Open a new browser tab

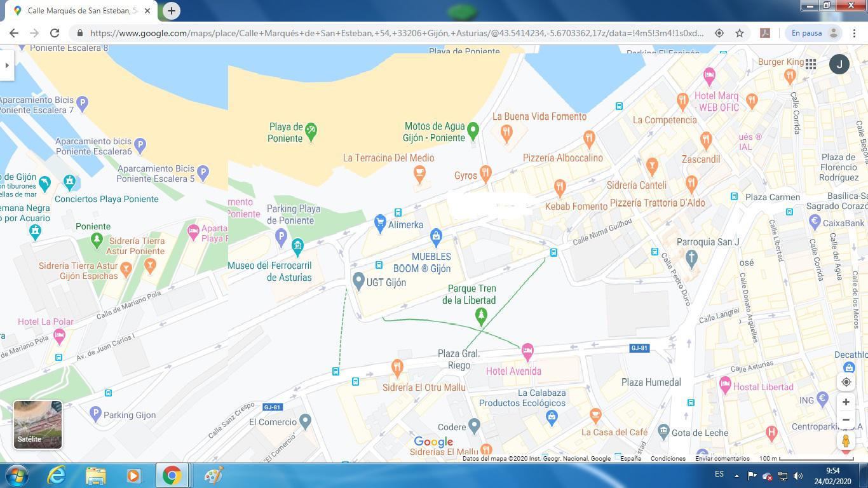click(171, 11)
